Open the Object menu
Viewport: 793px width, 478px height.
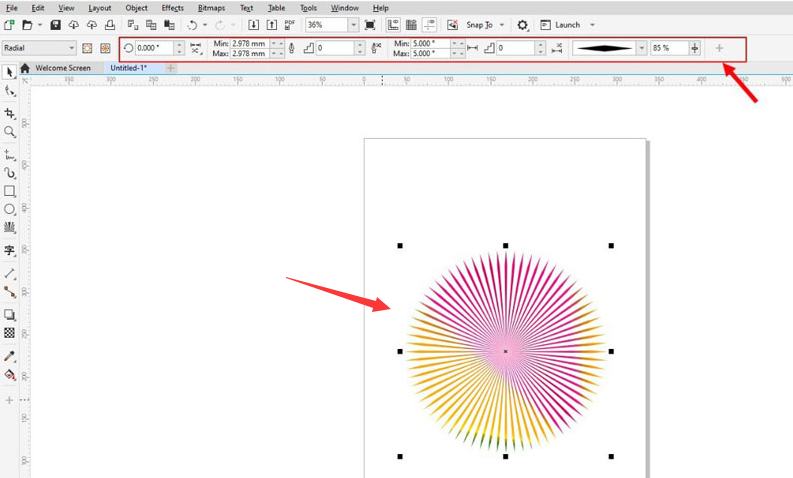click(137, 8)
